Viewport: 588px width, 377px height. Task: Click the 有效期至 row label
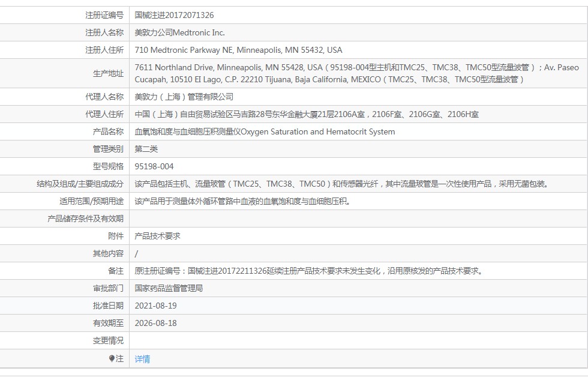[x=108, y=323]
